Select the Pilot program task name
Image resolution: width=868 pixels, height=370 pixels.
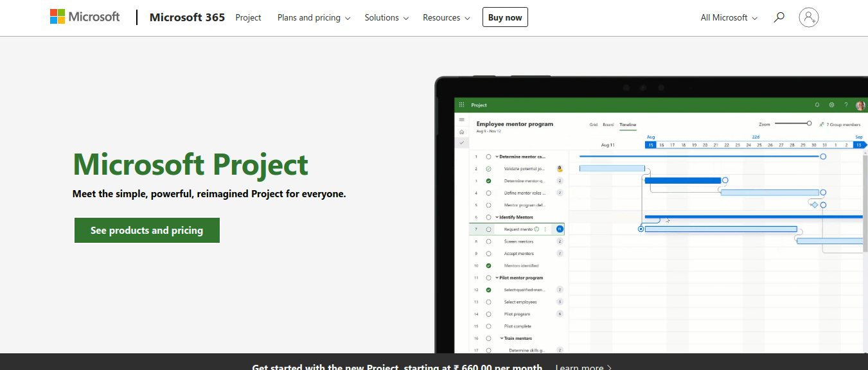[517, 314]
